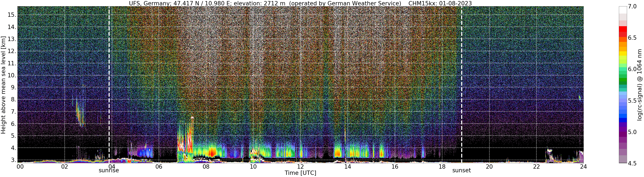Click the time-axis tick label "12"
The height and width of the screenshot is (177, 644).
click(300, 166)
